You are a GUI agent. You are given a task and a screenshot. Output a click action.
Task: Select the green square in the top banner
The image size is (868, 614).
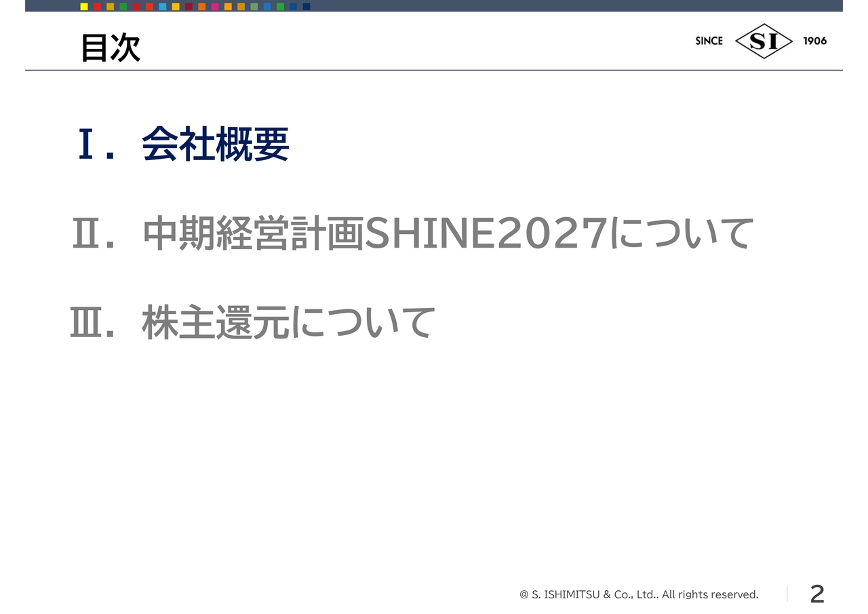[123, 7]
